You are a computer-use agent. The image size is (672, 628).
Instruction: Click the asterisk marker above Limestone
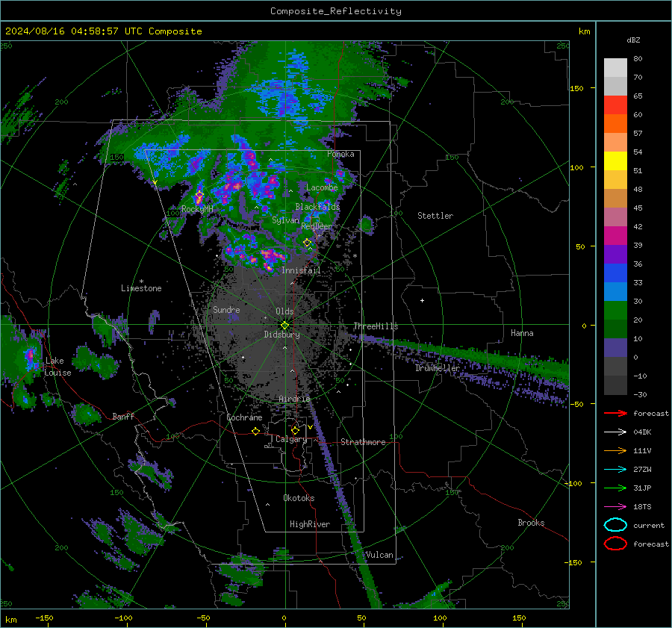pyautogui.click(x=141, y=282)
